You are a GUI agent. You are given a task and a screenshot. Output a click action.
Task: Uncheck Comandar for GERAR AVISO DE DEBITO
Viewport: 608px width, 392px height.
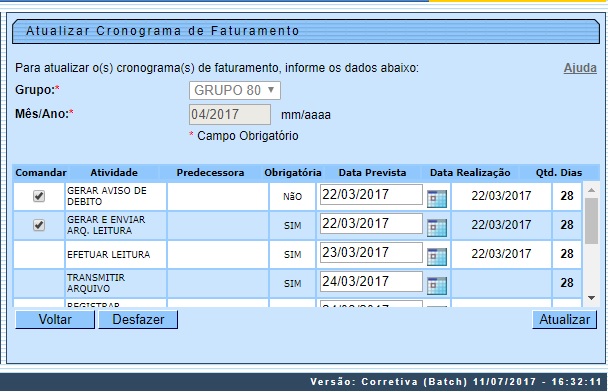(x=38, y=196)
